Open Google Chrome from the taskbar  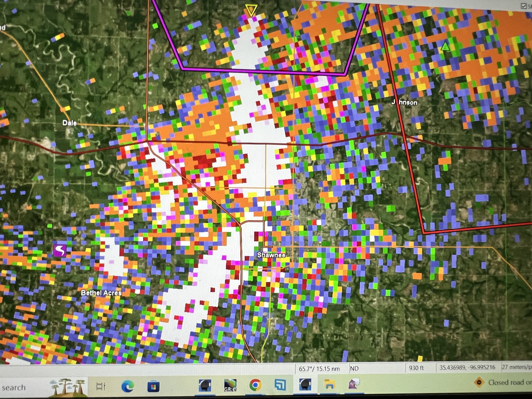(x=255, y=385)
